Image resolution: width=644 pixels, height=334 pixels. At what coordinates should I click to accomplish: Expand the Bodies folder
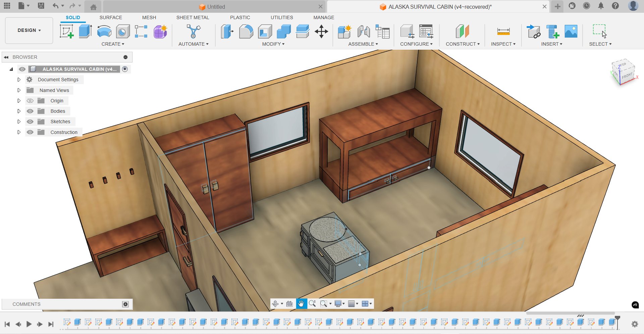19,111
